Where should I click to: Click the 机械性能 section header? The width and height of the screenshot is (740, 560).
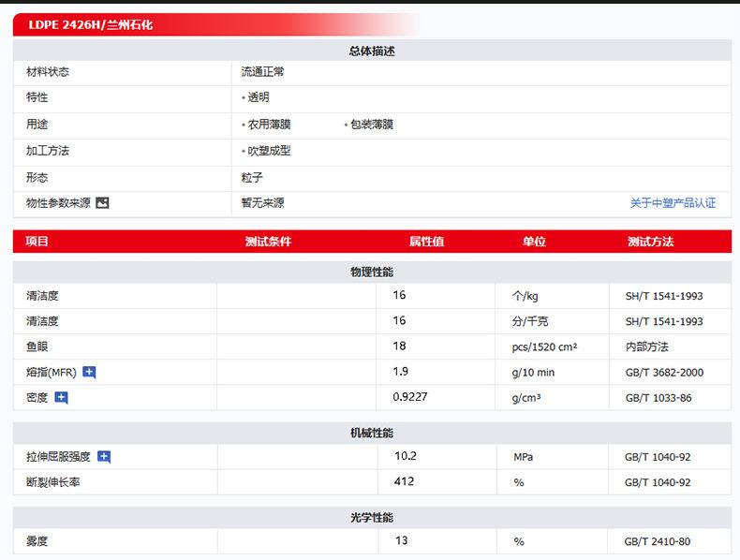point(372,433)
